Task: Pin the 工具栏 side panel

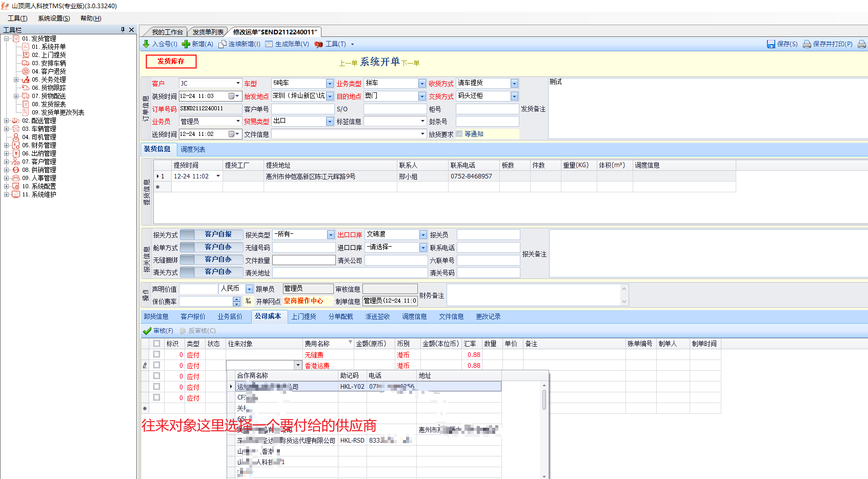Action: [123, 30]
